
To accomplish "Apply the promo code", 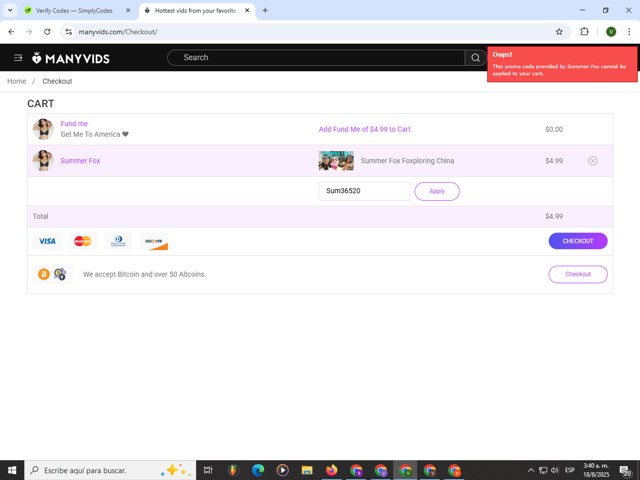I will (437, 191).
